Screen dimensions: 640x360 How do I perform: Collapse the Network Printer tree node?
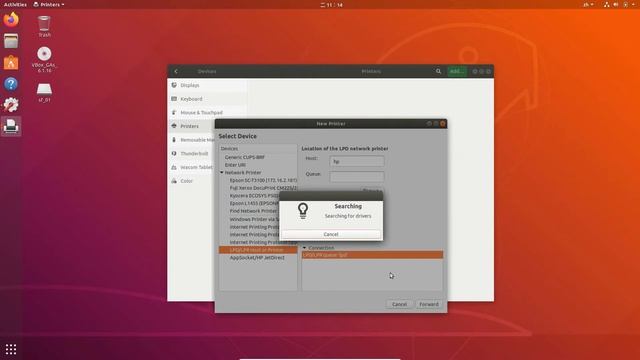pos(222,172)
